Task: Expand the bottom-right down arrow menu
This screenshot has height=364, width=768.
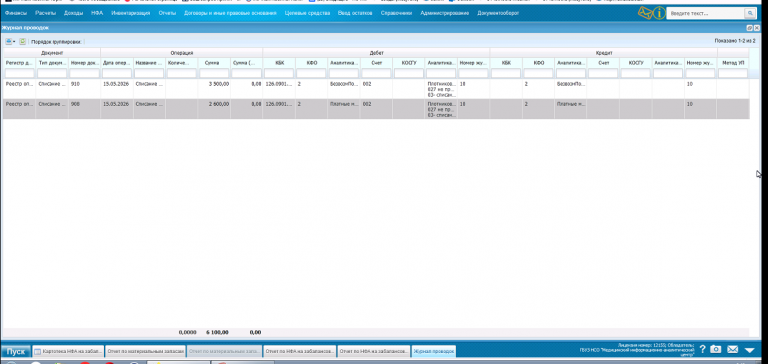Action: [749, 350]
